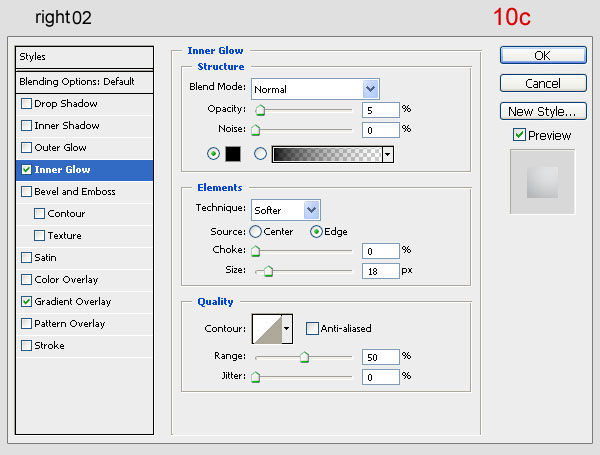This screenshot has width=600, height=455.
Task: Open the Contour picker dropdown arrow
Action: tap(288, 328)
